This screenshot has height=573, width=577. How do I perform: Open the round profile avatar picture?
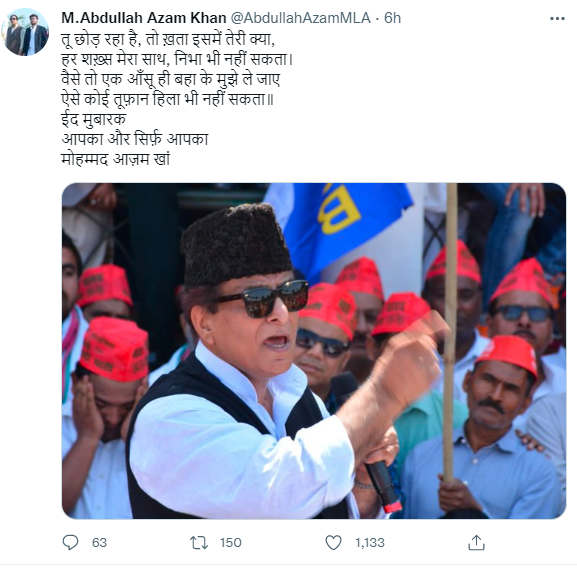point(25,32)
